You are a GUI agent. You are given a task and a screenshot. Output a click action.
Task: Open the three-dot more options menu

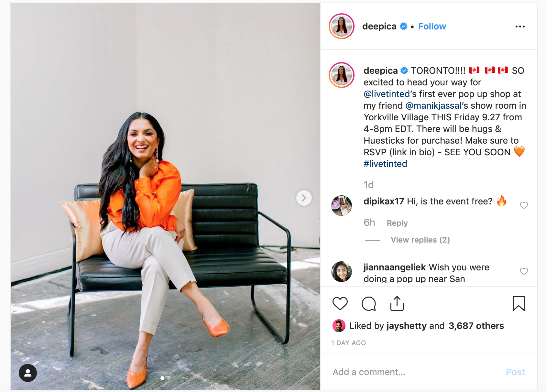520,27
